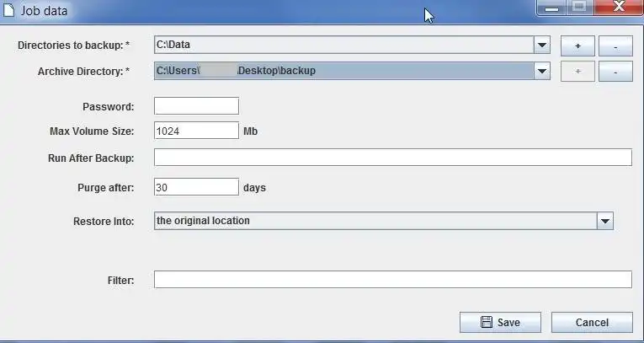The image size is (644, 343).
Task: Select the C:\Data directory combo box
Action: tap(352, 45)
